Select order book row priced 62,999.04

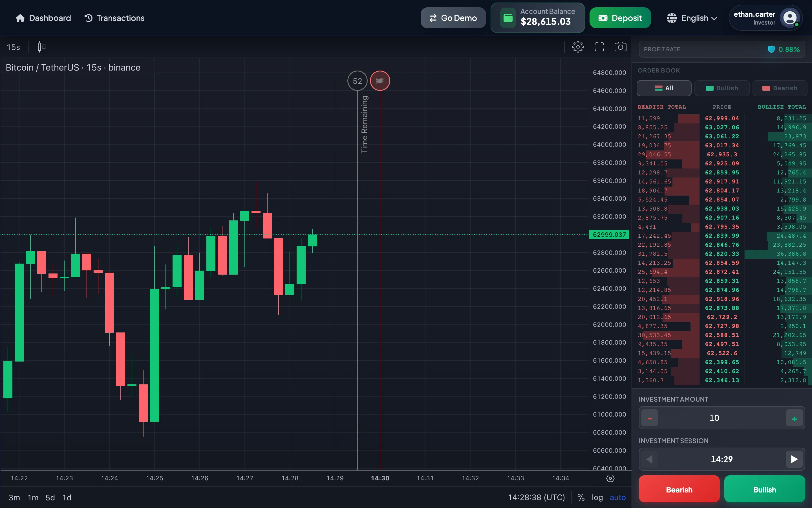(722, 119)
